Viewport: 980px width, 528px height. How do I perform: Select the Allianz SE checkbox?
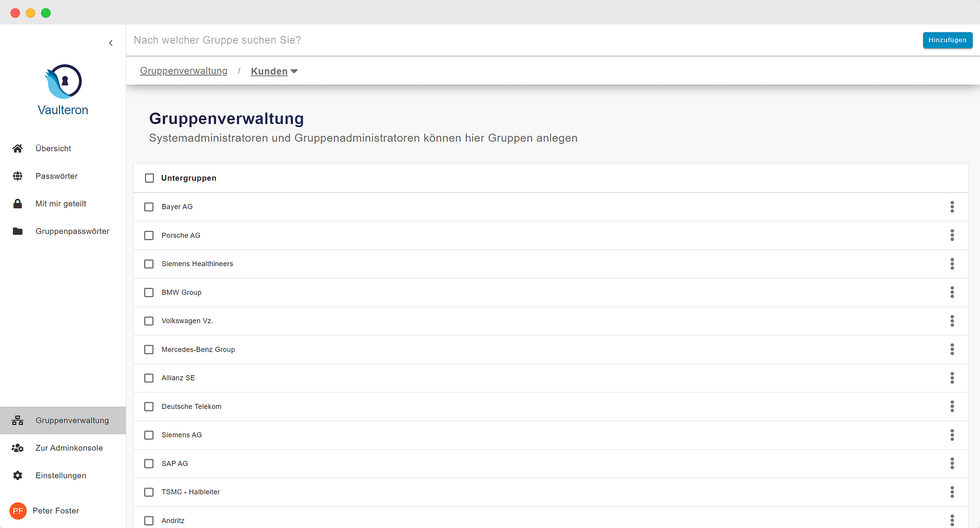(x=149, y=378)
